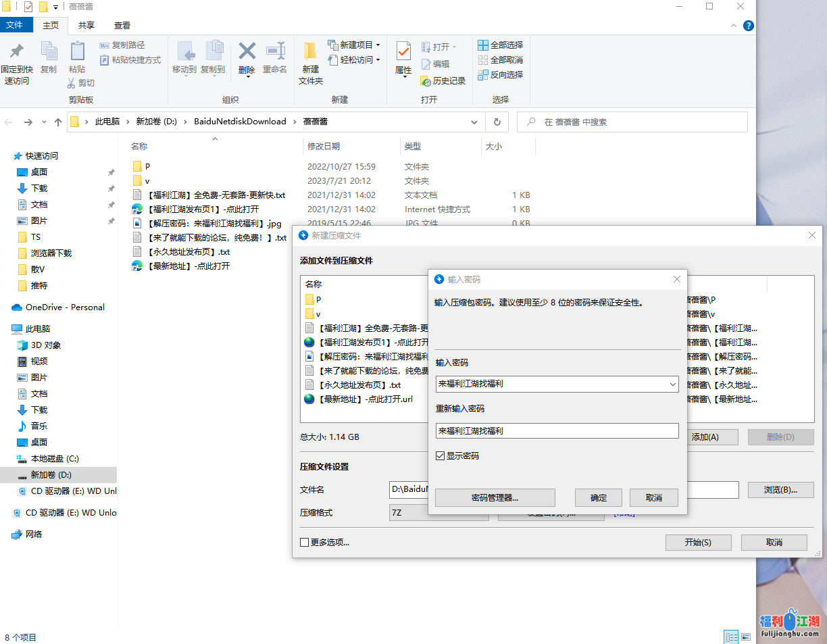The height and width of the screenshot is (644, 827).
Task: Select OneDrive - Personal in navigation pane
Action: (65, 307)
